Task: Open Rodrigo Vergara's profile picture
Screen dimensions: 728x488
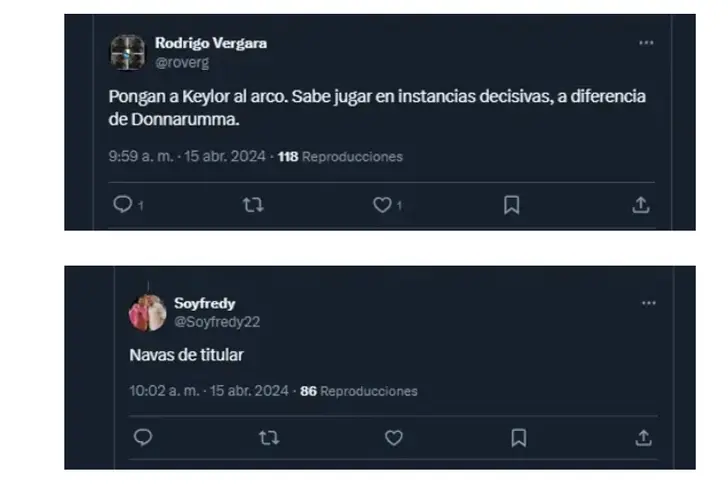Action: coord(128,52)
